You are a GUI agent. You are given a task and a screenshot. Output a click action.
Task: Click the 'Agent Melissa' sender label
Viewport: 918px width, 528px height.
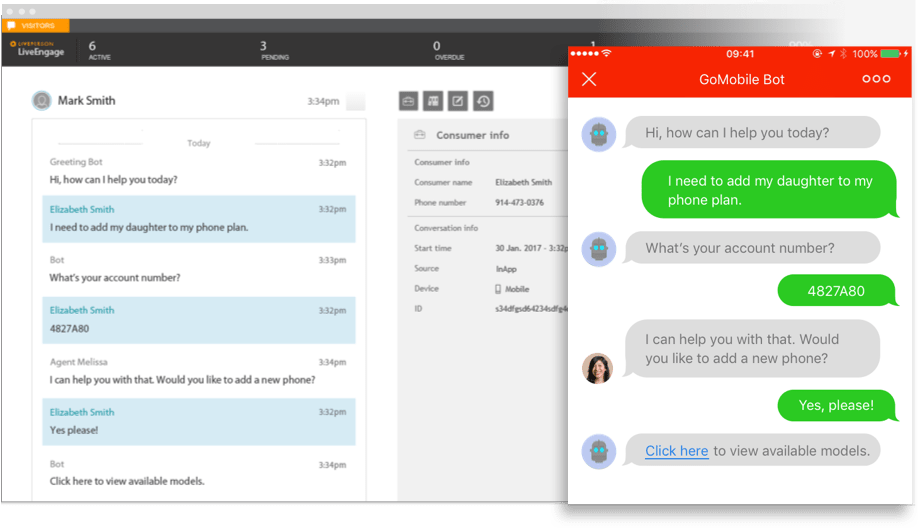click(78, 362)
